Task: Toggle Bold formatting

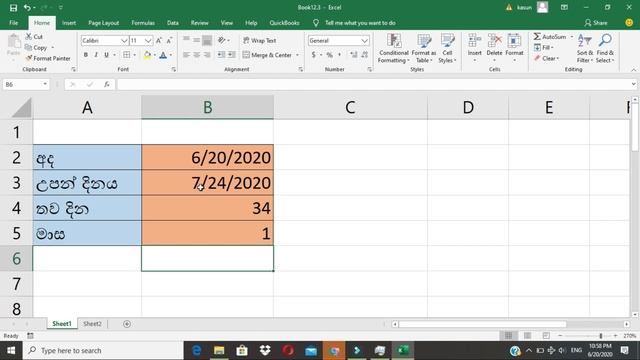Action: tap(86, 55)
